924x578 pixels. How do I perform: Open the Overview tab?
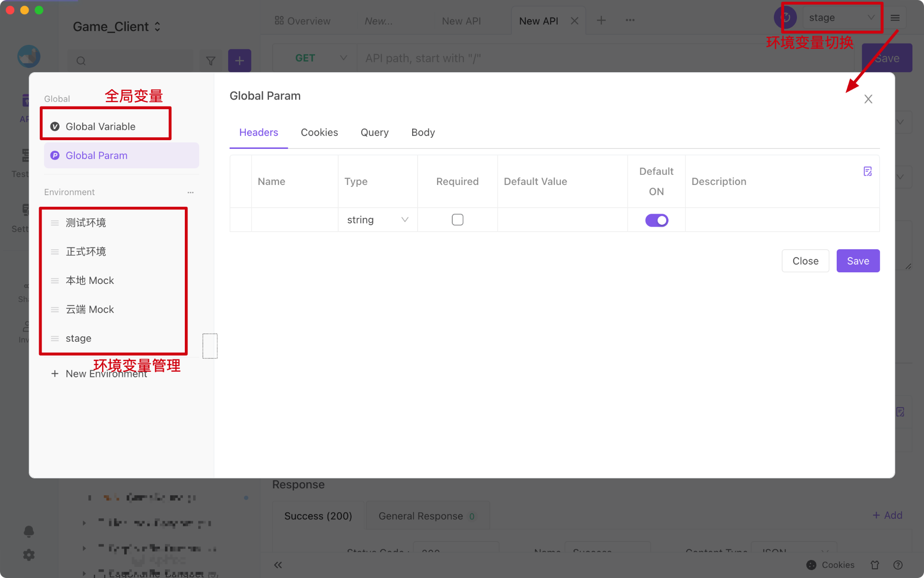303,21
